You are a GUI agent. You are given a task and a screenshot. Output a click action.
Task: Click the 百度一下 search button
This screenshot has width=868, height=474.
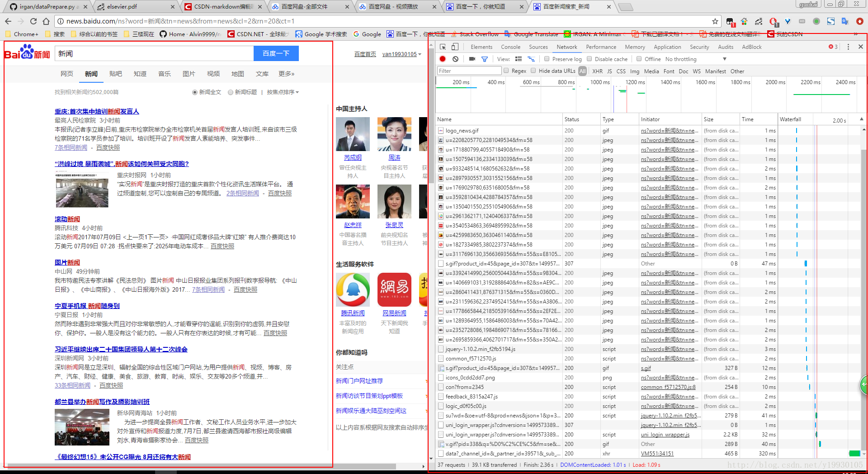[276, 53]
